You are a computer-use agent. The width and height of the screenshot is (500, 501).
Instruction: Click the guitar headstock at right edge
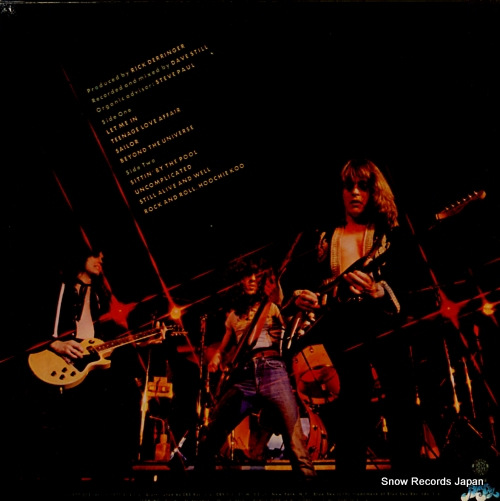point(461,204)
